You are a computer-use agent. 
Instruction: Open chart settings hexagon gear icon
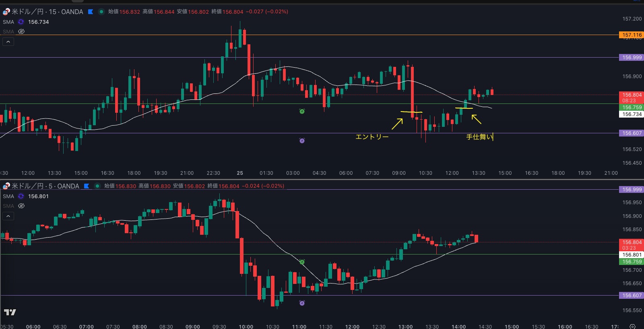click(632, 326)
